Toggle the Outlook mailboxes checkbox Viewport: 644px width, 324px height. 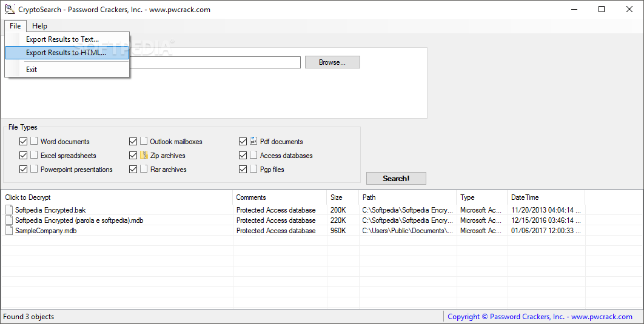pos(133,142)
